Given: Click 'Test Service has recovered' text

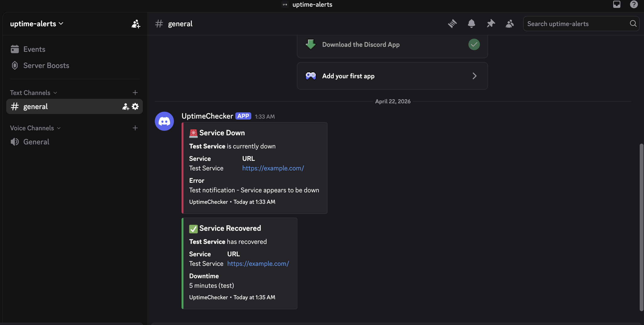Looking at the screenshot, I should pos(228,242).
